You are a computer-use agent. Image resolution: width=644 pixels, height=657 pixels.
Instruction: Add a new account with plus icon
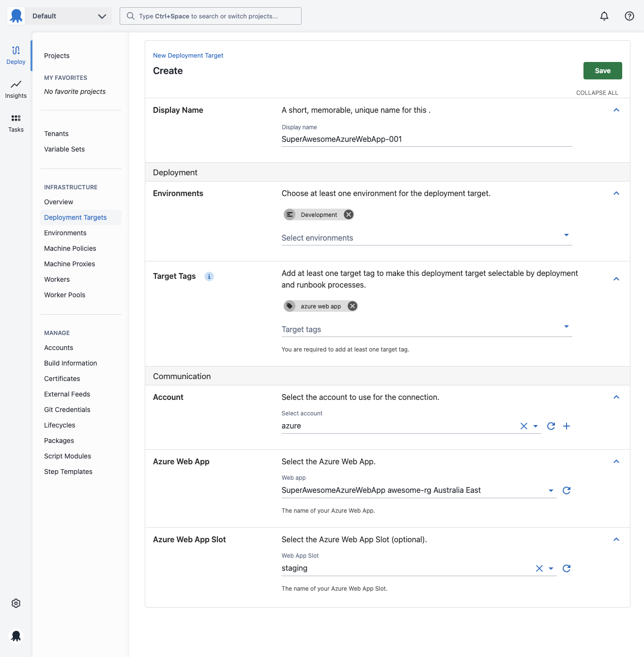click(567, 426)
